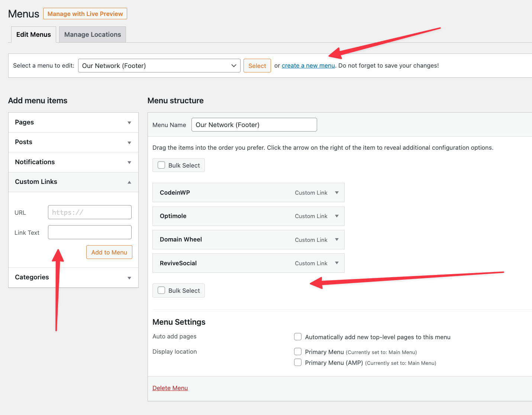Image resolution: width=532 pixels, height=415 pixels.
Task: Expand the Domain Wheel item arrow
Action: point(336,240)
